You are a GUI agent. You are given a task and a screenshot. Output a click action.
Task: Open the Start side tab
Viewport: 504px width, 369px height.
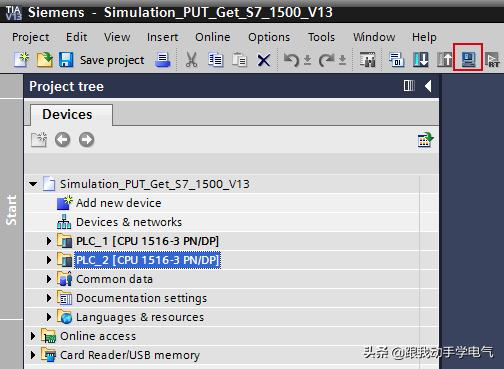[x=11, y=210]
